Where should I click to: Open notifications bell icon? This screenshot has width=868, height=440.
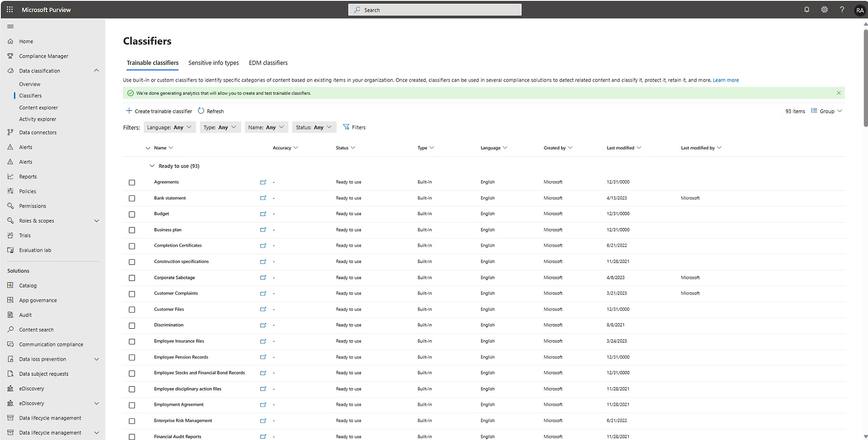click(x=807, y=9)
